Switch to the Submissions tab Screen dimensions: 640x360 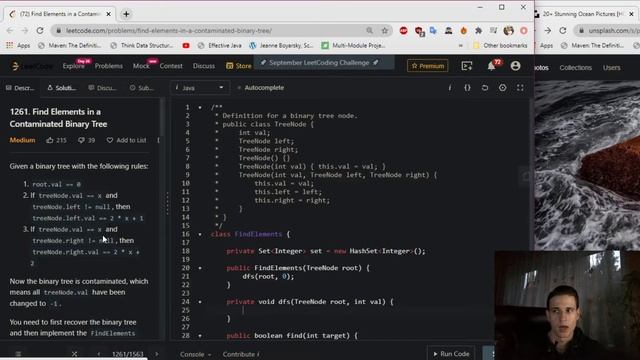click(142, 88)
